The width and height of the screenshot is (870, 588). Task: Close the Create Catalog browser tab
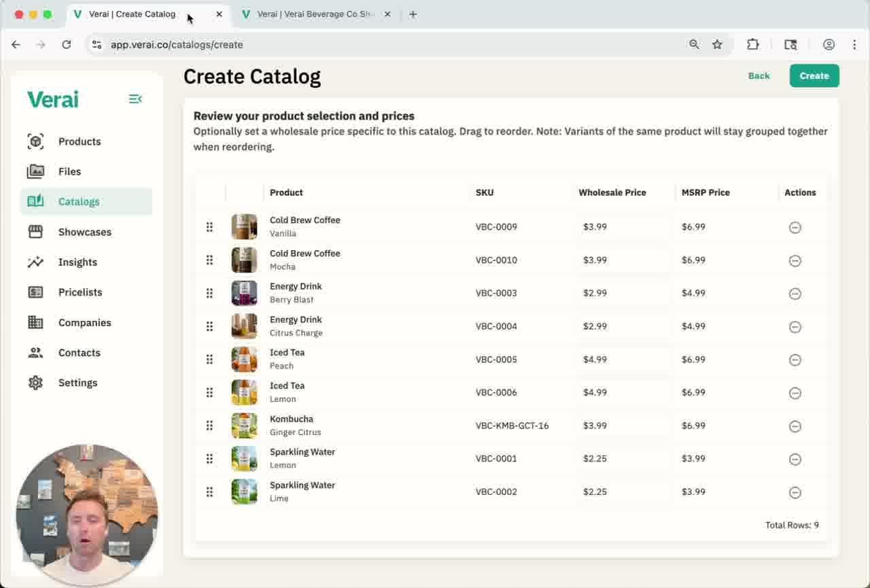[x=219, y=14]
